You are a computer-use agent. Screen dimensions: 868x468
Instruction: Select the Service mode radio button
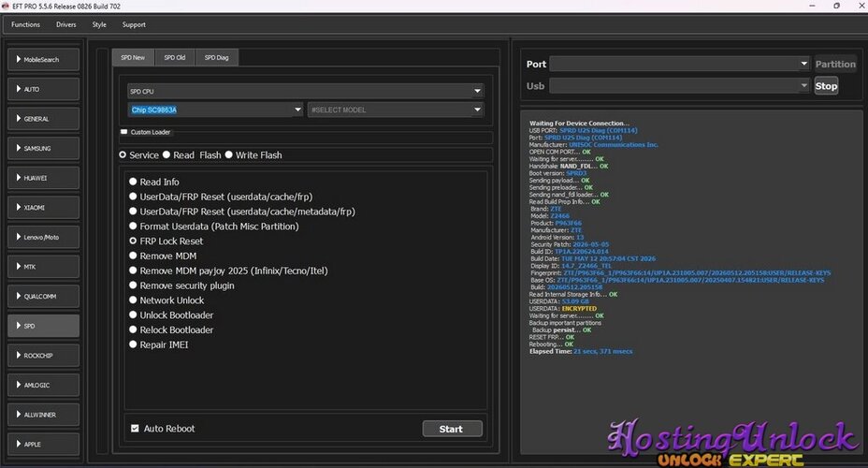tap(123, 155)
